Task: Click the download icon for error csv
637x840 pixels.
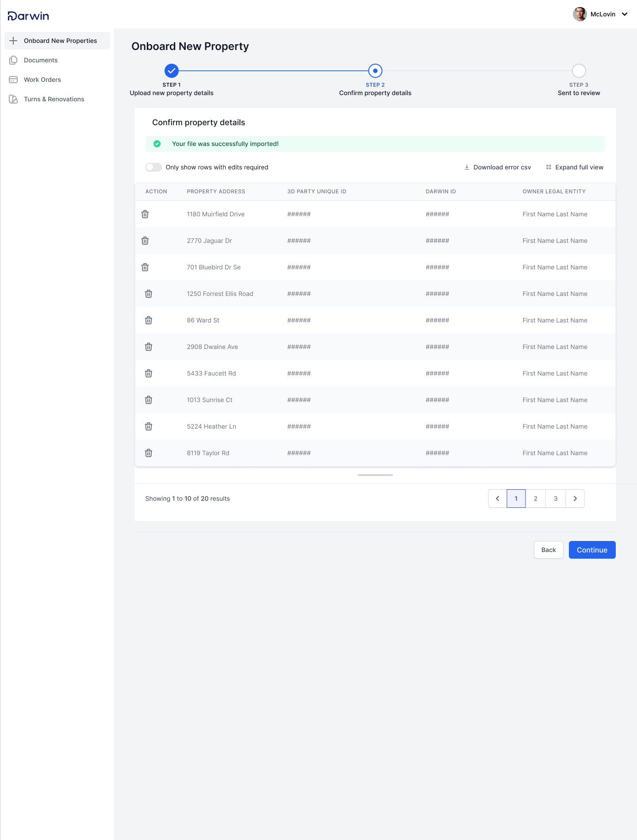Action: coord(467,167)
